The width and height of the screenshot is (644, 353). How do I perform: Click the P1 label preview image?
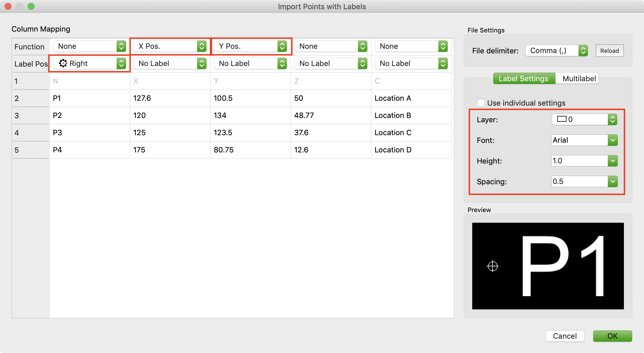[x=548, y=266]
